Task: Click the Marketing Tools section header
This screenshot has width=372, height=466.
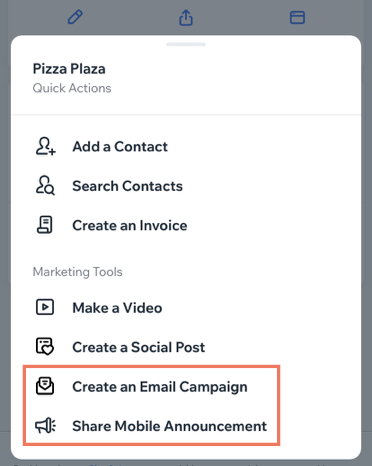Action: point(77,272)
